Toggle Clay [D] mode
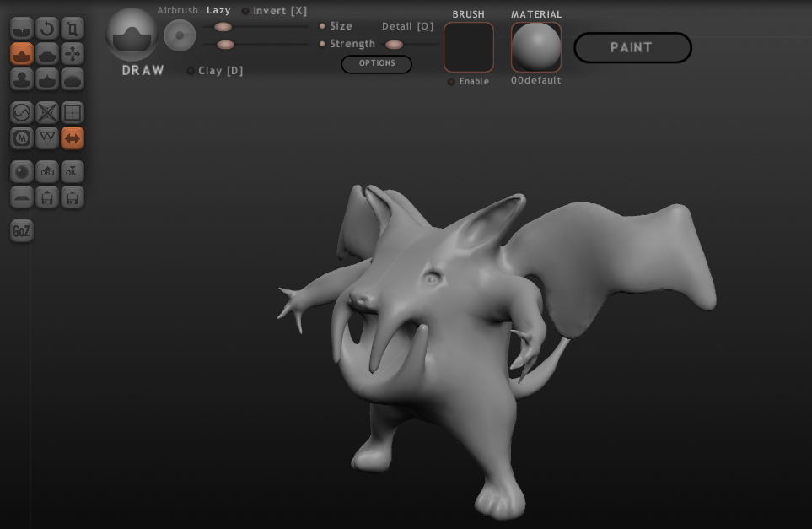 tap(191, 71)
